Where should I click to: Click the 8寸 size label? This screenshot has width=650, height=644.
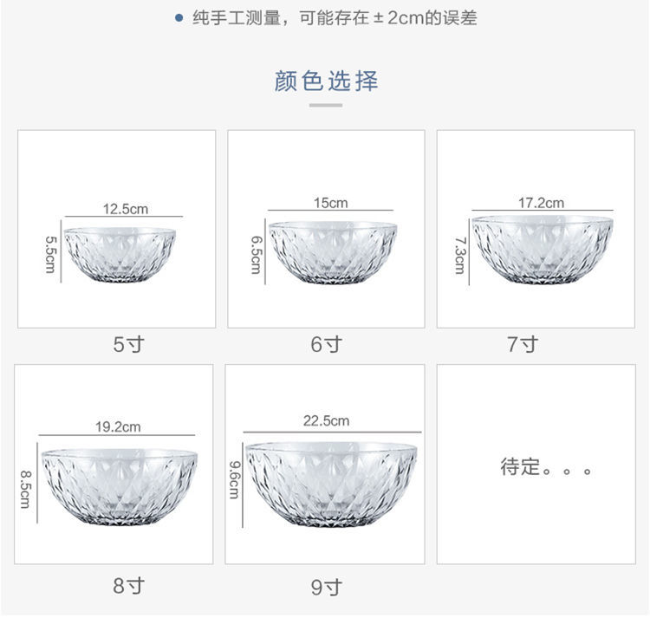point(128,586)
